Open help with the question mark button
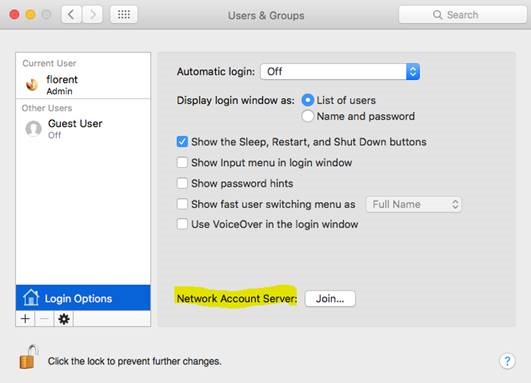531x383 pixels. pyautogui.click(x=507, y=361)
